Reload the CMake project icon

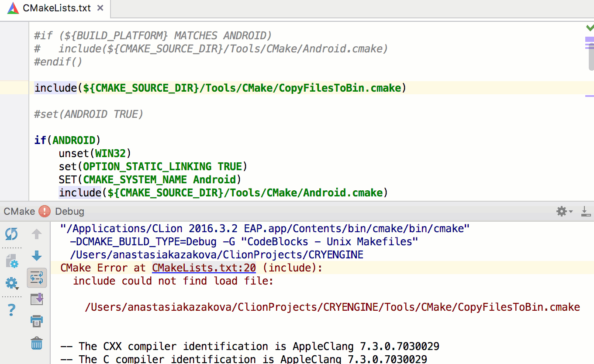point(11,234)
